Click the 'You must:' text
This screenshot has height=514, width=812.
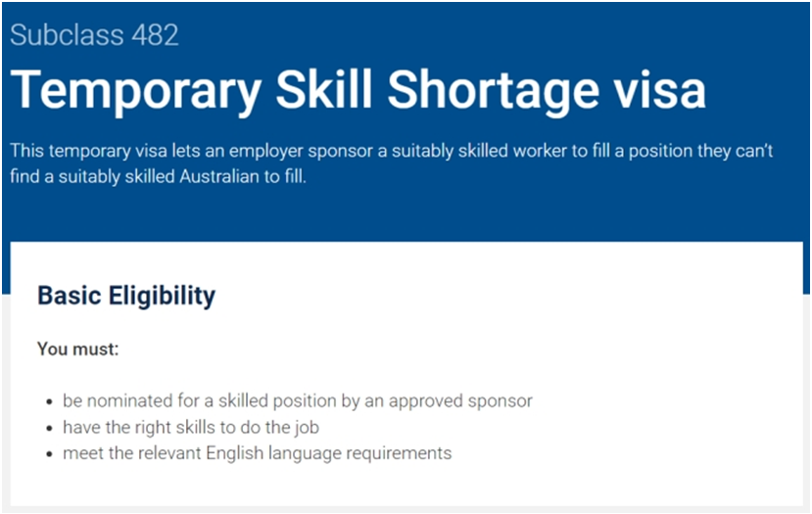pos(77,349)
